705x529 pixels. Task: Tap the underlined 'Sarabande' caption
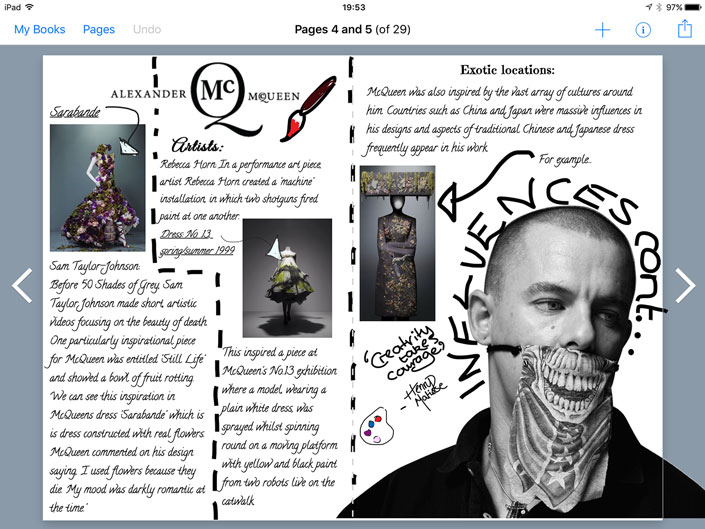pyautogui.click(x=75, y=111)
